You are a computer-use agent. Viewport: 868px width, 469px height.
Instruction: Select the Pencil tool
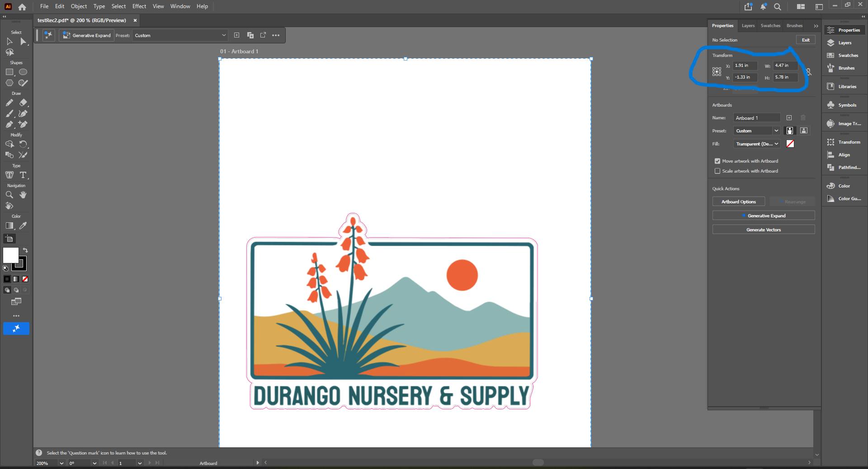9,103
